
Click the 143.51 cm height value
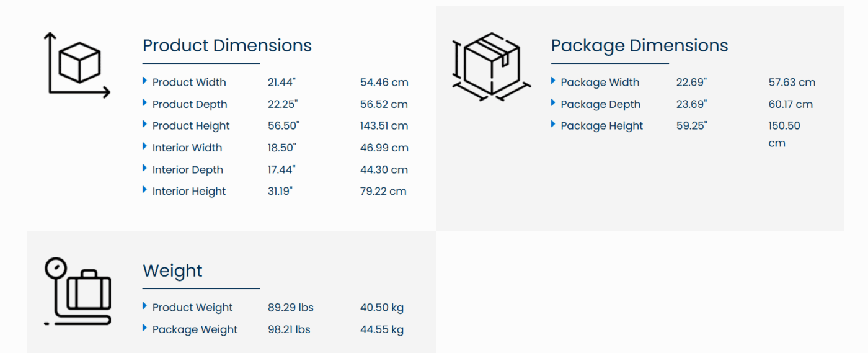[384, 126]
